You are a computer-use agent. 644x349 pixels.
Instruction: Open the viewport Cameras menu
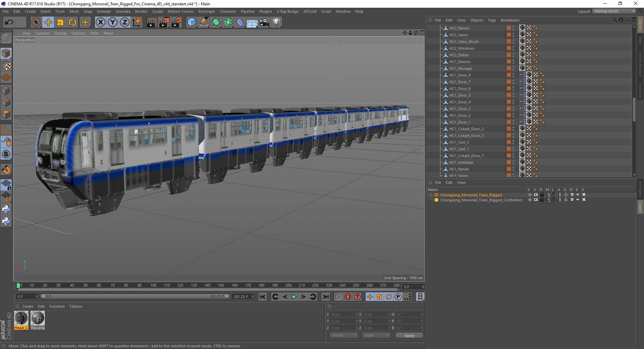click(x=42, y=33)
